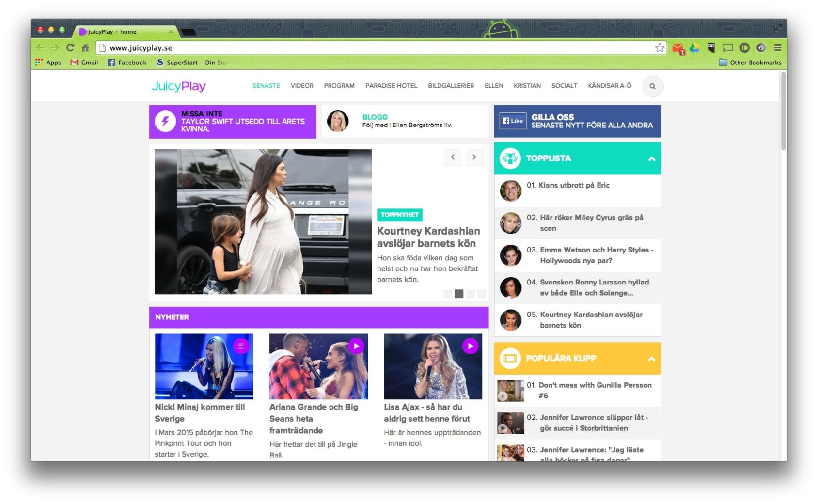This screenshot has width=818, height=504.
Task: Open the Videor menu item
Action: [302, 86]
